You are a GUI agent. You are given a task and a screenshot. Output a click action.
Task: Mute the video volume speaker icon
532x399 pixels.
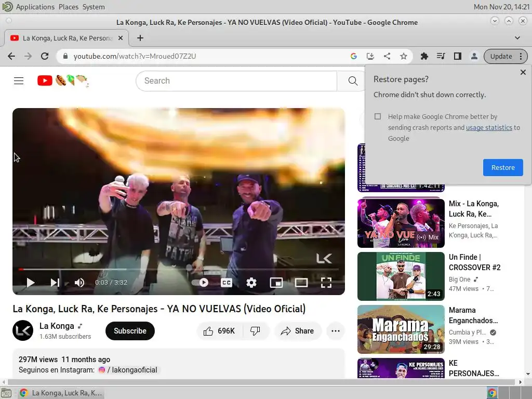[79, 283]
